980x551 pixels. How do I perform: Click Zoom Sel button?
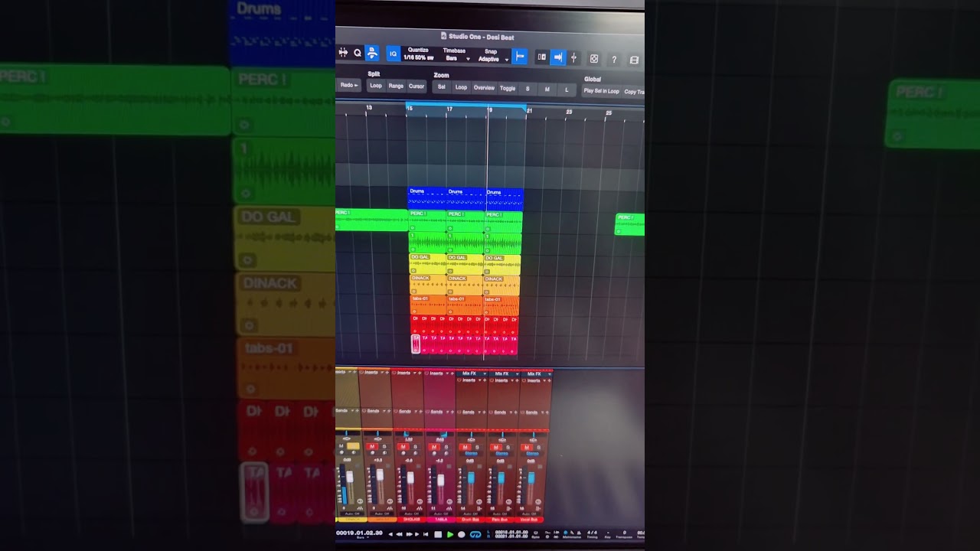[442, 87]
